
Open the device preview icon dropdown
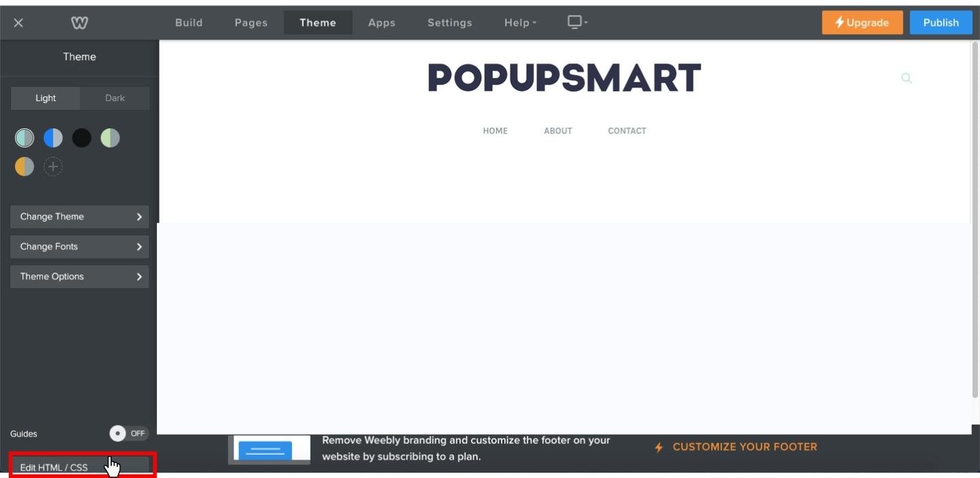[577, 23]
